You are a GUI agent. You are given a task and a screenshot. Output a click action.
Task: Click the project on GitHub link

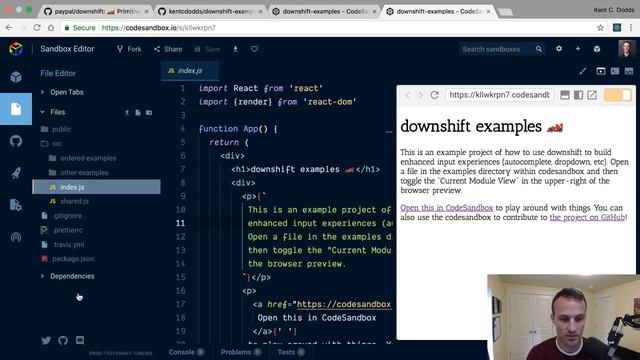coord(587,217)
